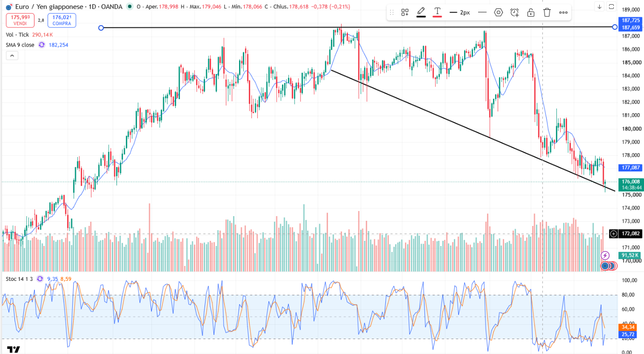Open the drawing templates icon in floating toolbar
Screen dimensions: 644x354
point(405,13)
